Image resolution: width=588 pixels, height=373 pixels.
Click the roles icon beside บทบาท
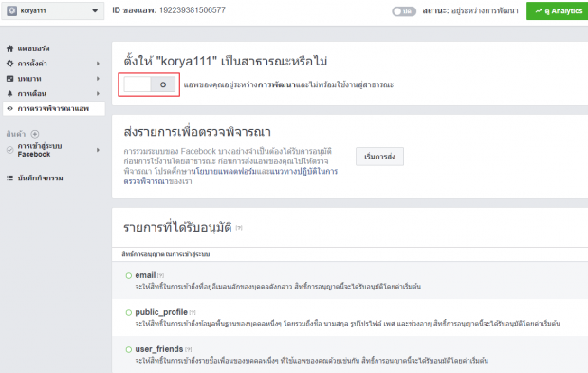click(x=10, y=79)
